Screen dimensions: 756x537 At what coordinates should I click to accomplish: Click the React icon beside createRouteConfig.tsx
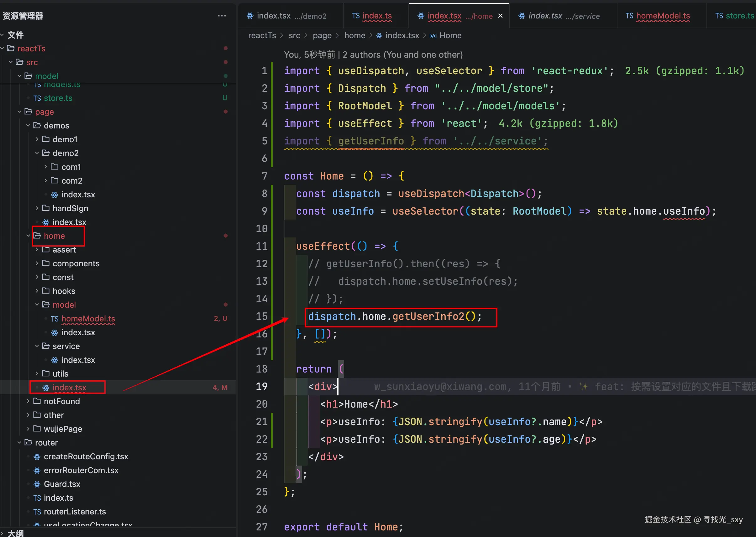pos(37,457)
